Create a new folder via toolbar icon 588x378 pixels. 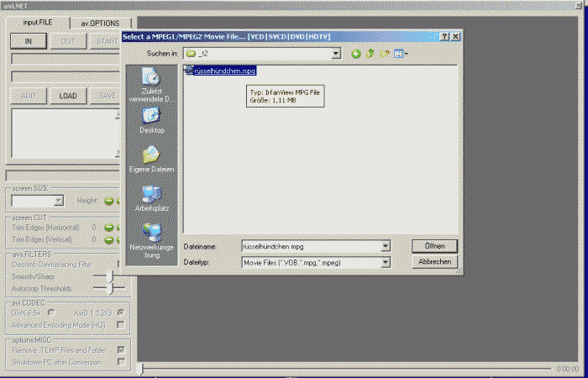(385, 54)
